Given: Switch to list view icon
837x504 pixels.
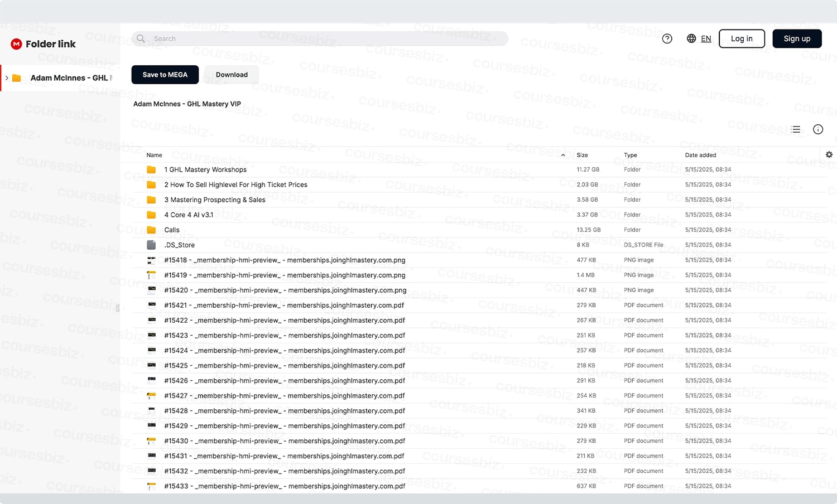Looking at the screenshot, I should 796,129.
